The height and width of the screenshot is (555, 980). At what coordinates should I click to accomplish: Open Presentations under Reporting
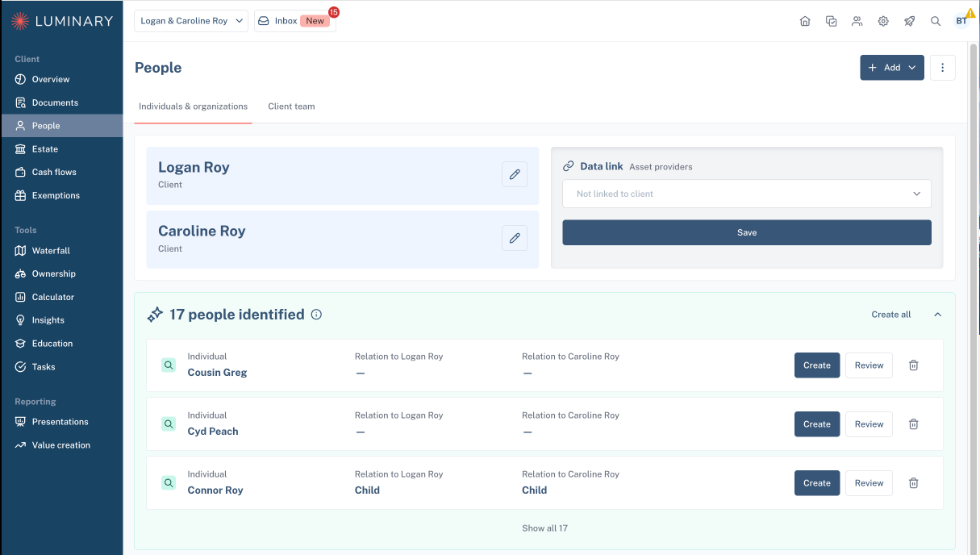point(61,422)
